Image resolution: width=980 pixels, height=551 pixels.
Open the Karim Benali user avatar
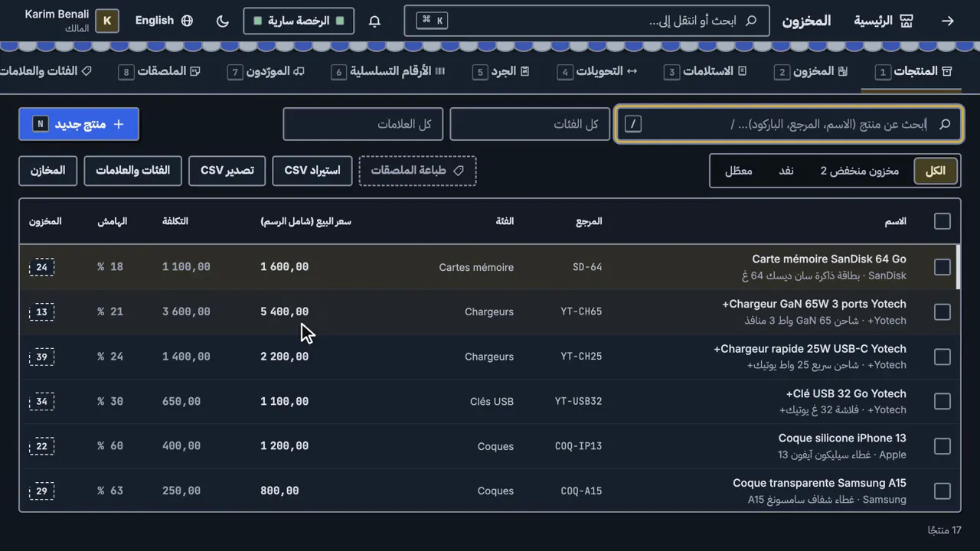tap(106, 21)
